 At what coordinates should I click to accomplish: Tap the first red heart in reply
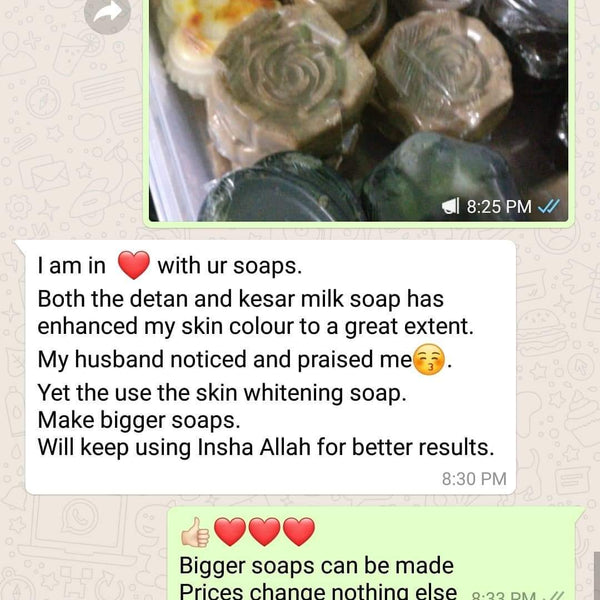click(x=230, y=532)
